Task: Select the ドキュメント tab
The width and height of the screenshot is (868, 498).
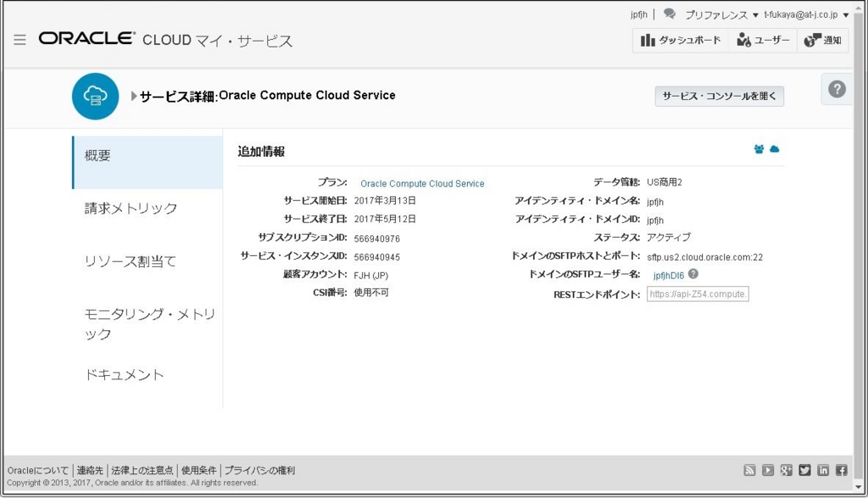Action: 124,375
